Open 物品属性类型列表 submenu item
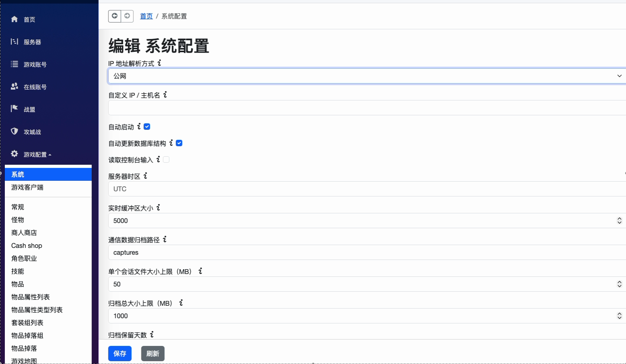This screenshot has height=364, width=626. click(x=48, y=310)
